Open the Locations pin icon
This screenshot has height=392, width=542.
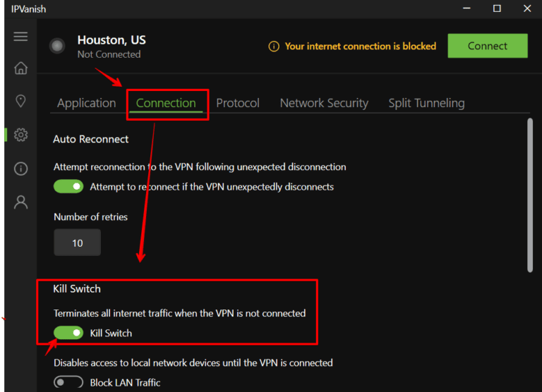point(20,101)
